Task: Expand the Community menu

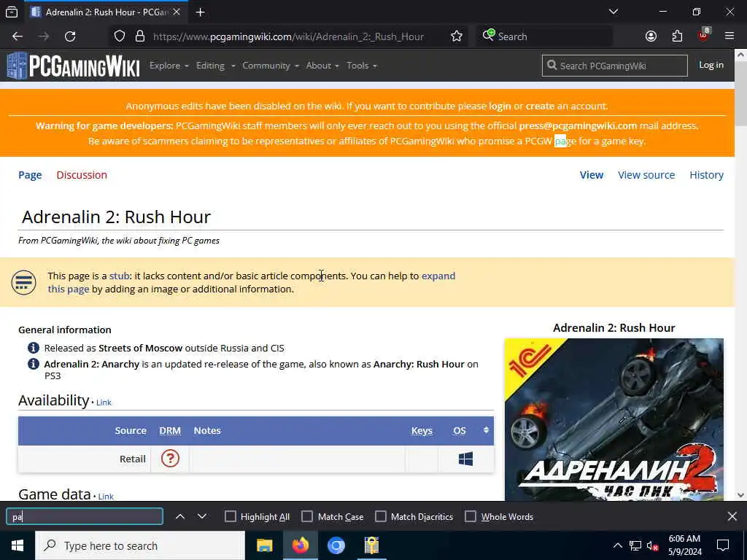Action: tap(271, 66)
